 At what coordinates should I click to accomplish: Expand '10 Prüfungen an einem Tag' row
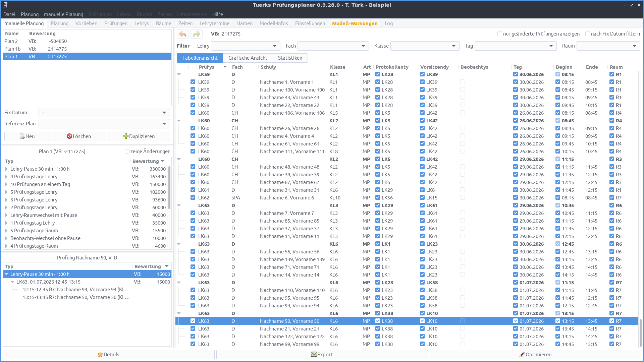pyautogui.click(x=6, y=184)
